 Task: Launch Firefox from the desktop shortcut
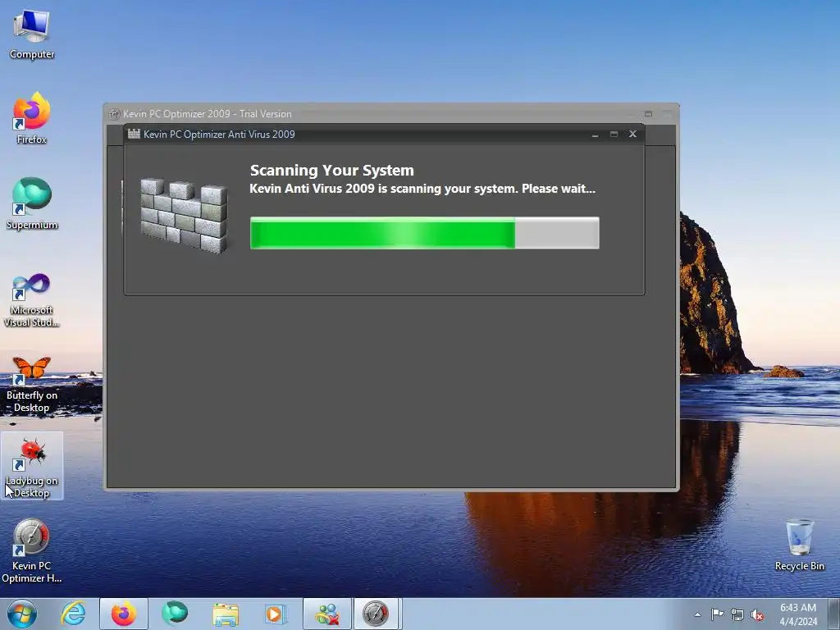point(32,118)
